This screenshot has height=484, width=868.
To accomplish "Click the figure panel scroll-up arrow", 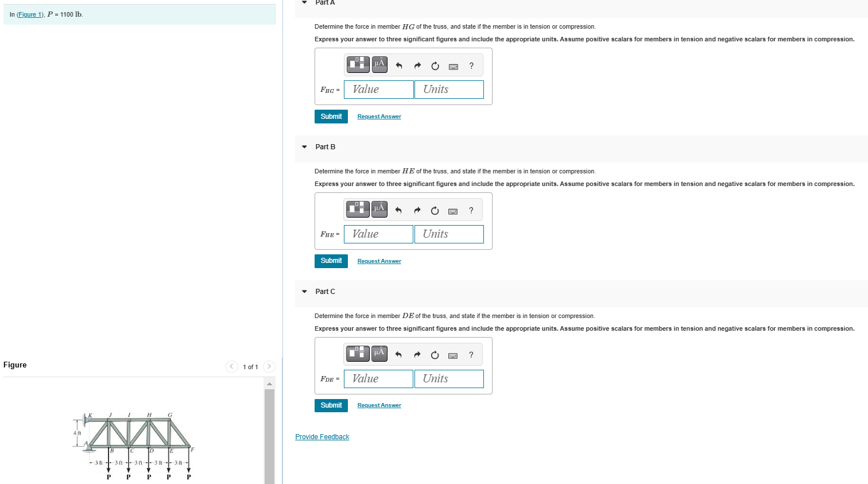I will (269, 384).
